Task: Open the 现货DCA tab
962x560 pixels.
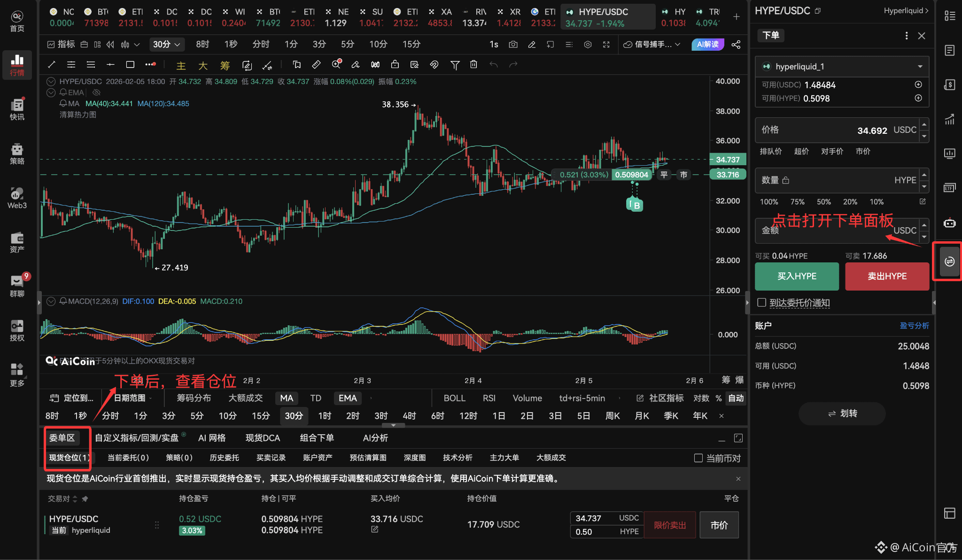Action: [x=263, y=437]
